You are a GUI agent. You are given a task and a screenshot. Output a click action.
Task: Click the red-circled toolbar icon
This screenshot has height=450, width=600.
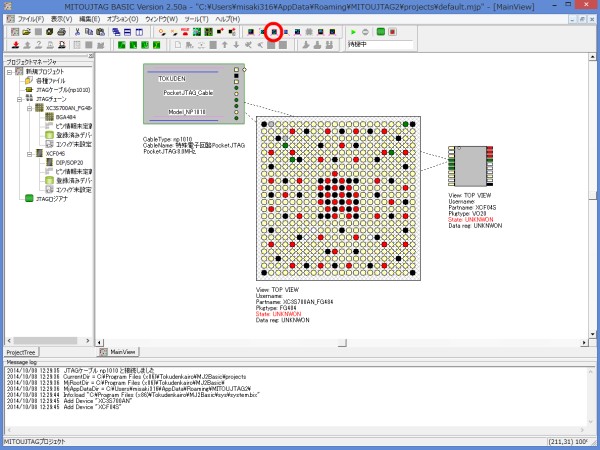273,32
